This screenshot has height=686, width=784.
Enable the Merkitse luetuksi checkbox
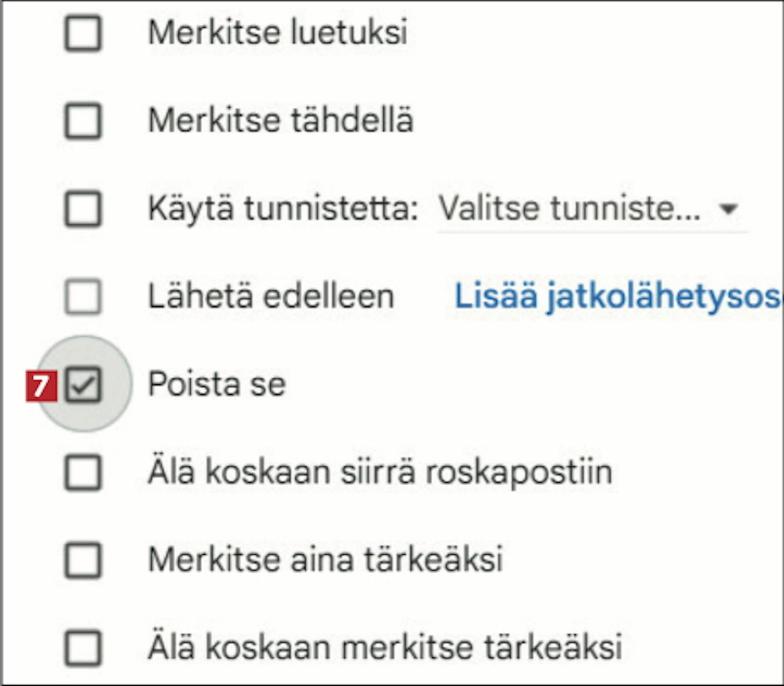(x=83, y=33)
